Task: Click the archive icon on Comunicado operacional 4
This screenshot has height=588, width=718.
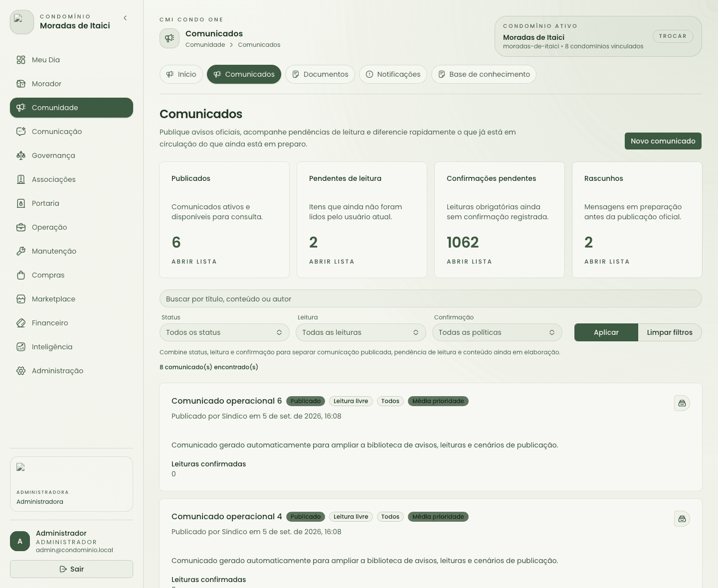Action: [x=682, y=519]
